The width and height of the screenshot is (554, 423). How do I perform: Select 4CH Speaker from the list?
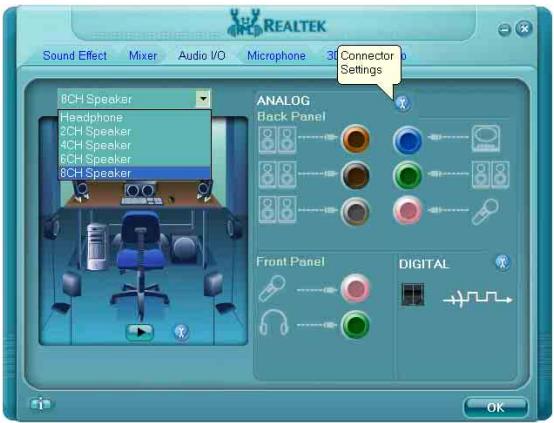tap(135, 145)
